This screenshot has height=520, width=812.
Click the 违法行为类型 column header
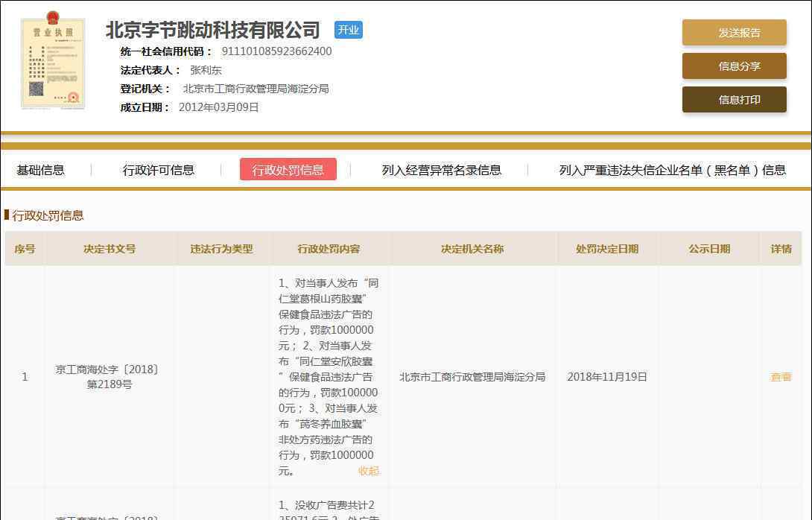222,249
